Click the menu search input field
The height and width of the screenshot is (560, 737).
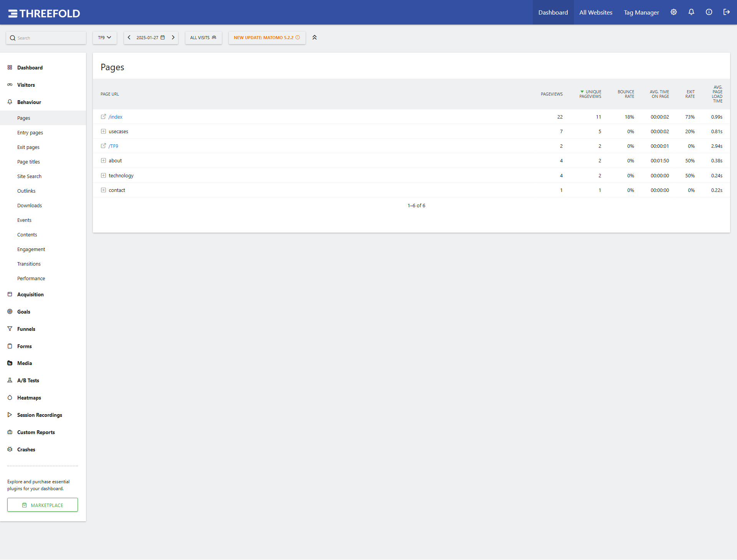pos(46,38)
